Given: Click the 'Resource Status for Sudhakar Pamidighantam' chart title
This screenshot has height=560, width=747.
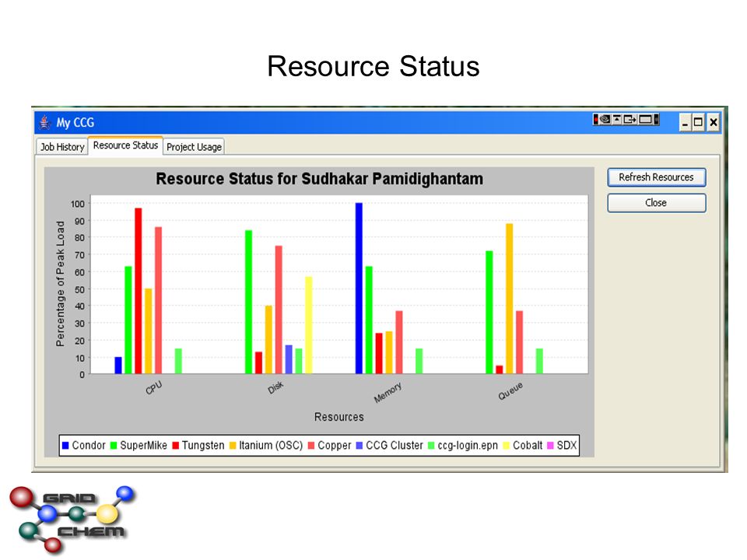Looking at the screenshot, I should 319,179.
